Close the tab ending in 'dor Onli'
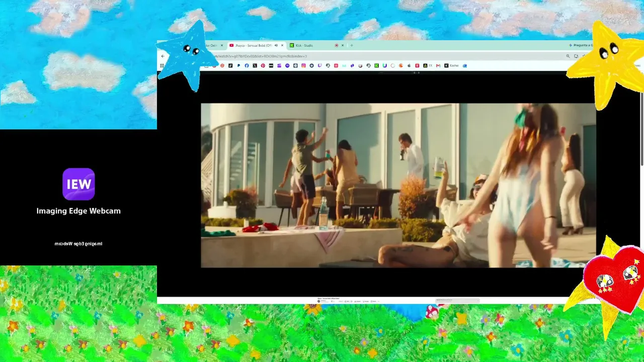The width and height of the screenshot is (644, 362). (x=222, y=45)
